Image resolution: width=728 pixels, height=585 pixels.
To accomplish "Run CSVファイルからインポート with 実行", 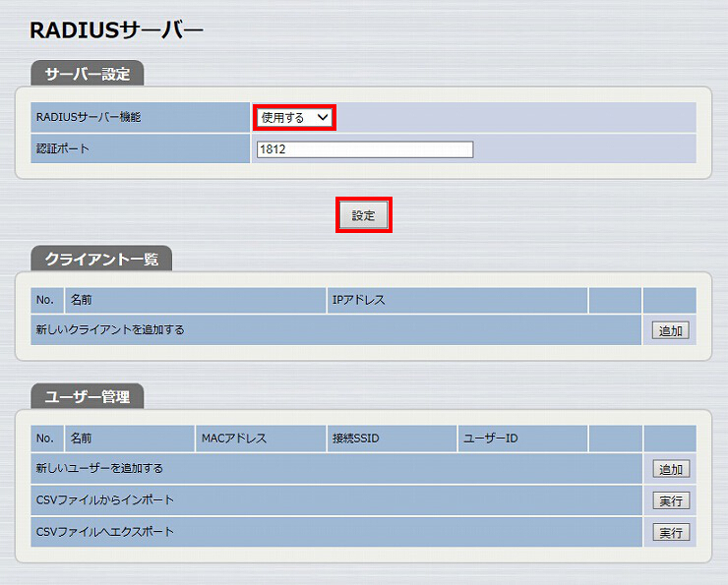I will [x=671, y=500].
